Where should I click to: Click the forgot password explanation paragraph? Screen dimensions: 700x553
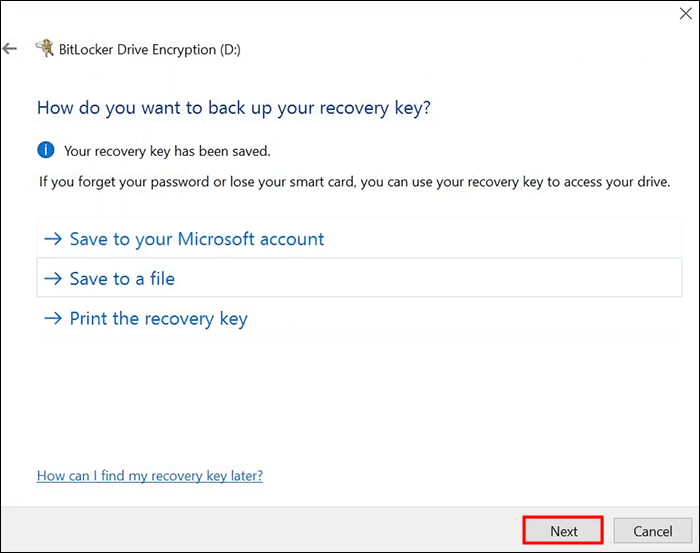(354, 182)
